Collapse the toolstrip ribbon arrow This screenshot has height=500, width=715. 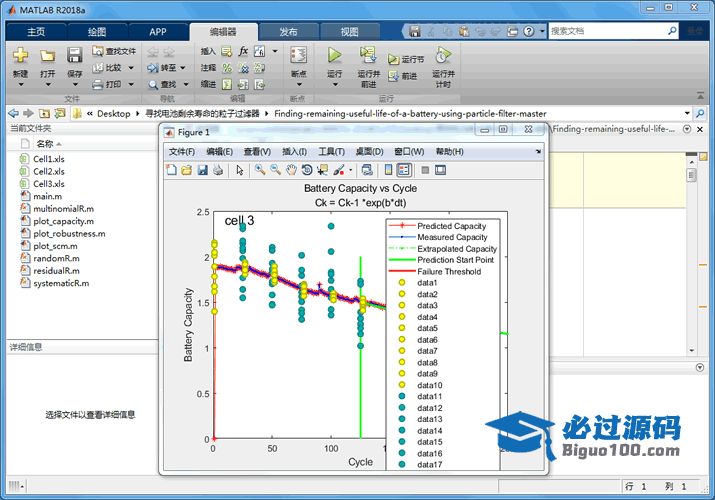coord(700,96)
